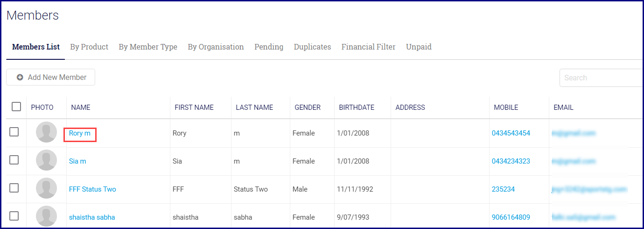Viewport: 644px width, 229px height.
Task: Open the shaistha sabha name link
Action: tap(92, 217)
